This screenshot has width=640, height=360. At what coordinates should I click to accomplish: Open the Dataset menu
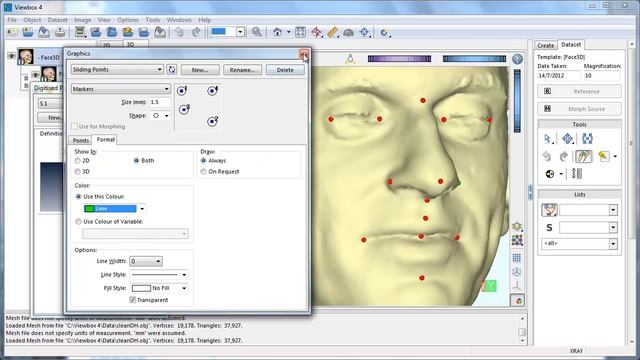coord(58,20)
